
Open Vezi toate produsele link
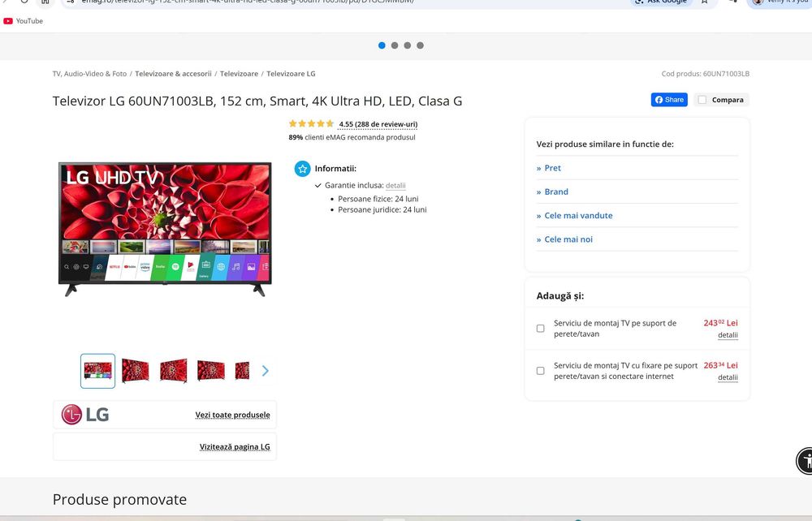tap(232, 415)
